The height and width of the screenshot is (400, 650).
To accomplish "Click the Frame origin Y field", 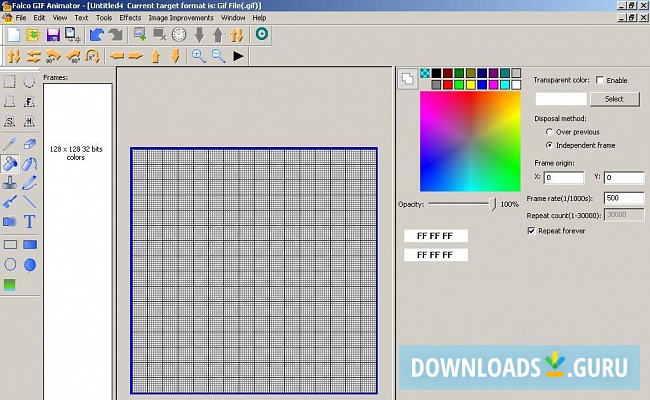I will pos(624,177).
